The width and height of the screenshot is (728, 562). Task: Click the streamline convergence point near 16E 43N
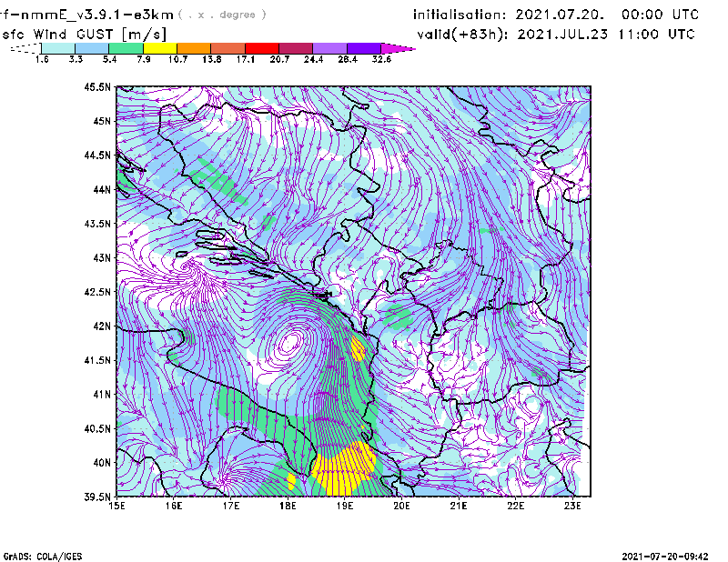point(187,266)
